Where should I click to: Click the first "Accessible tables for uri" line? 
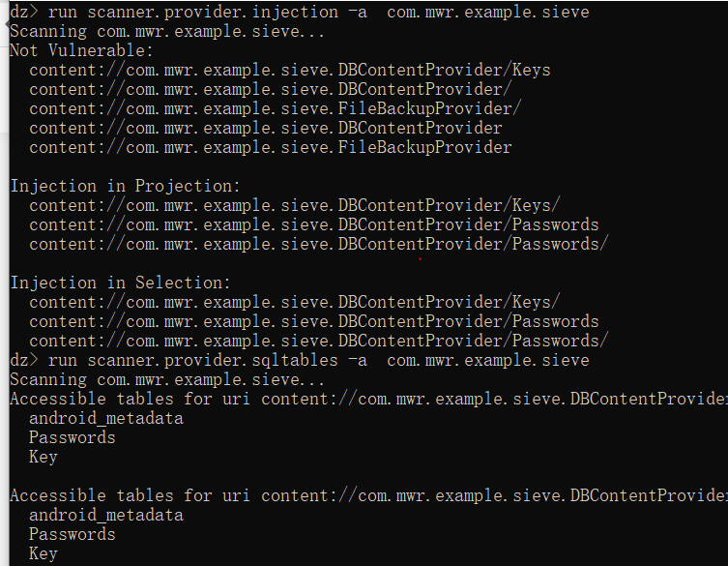[368, 399]
